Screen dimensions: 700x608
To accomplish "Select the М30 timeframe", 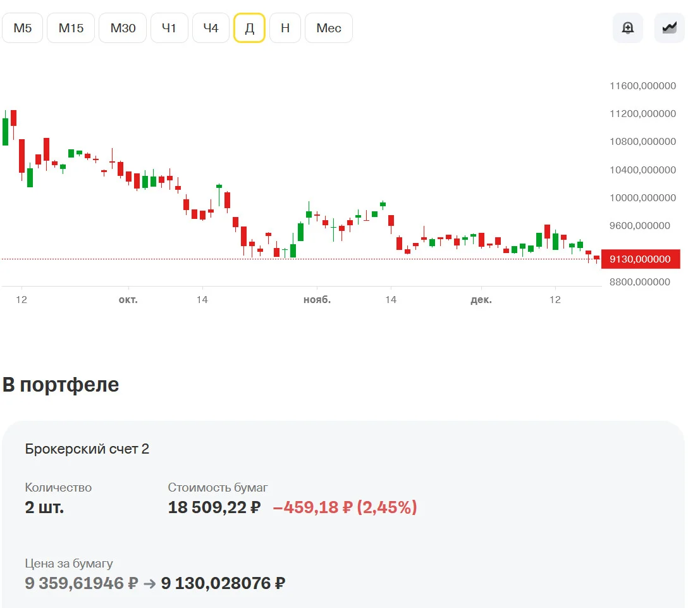I will [x=123, y=28].
